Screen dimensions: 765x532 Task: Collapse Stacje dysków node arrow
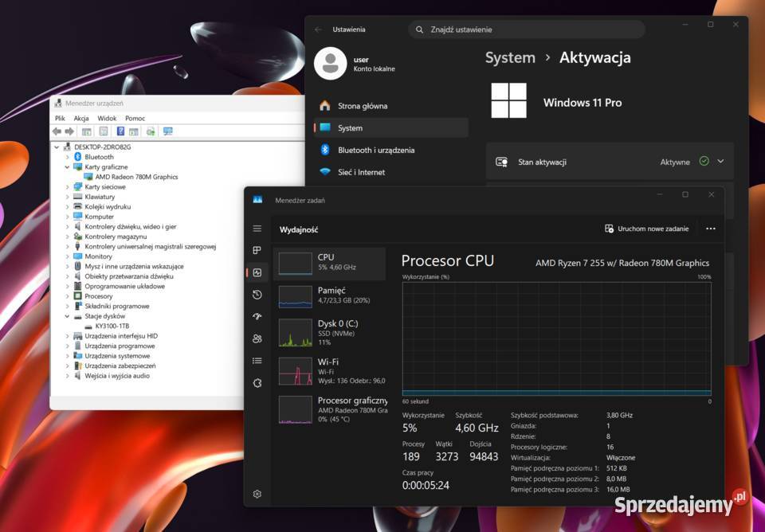click(67, 316)
